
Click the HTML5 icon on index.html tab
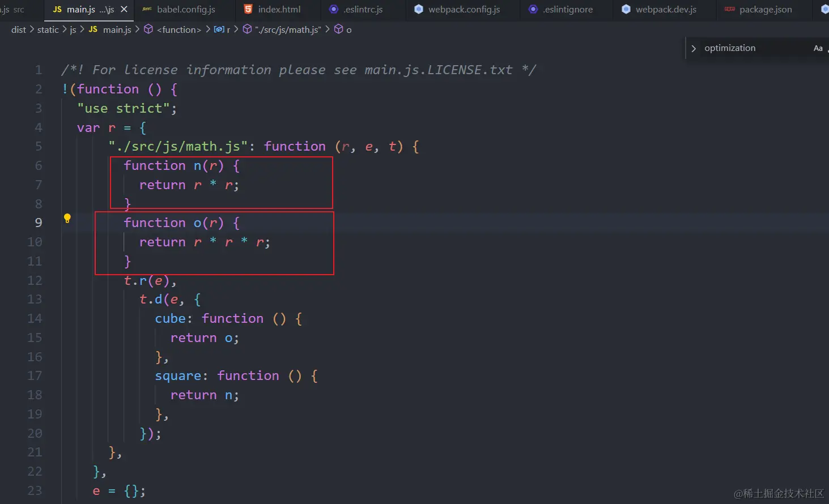pos(248,9)
